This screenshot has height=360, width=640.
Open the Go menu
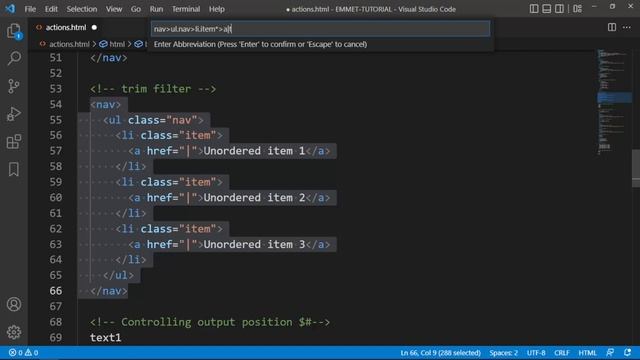[x=136, y=9]
